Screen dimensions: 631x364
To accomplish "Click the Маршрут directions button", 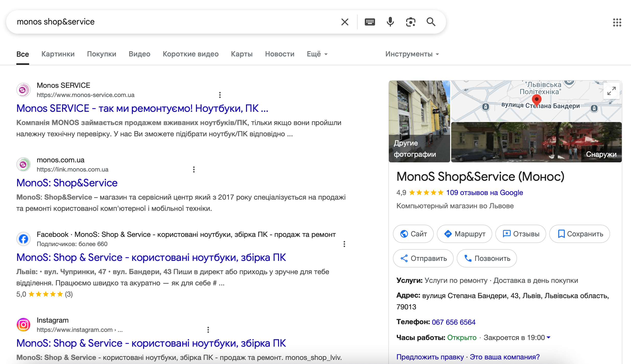I will point(464,234).
